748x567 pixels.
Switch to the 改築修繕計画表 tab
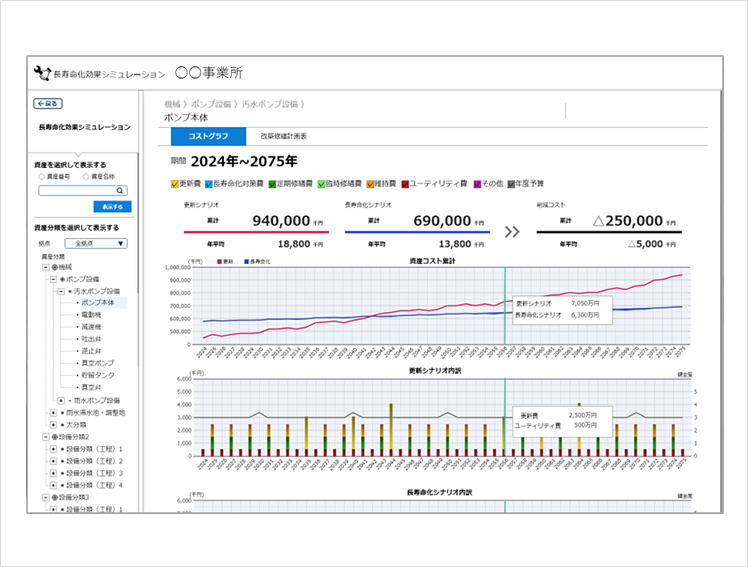(283, 136)
